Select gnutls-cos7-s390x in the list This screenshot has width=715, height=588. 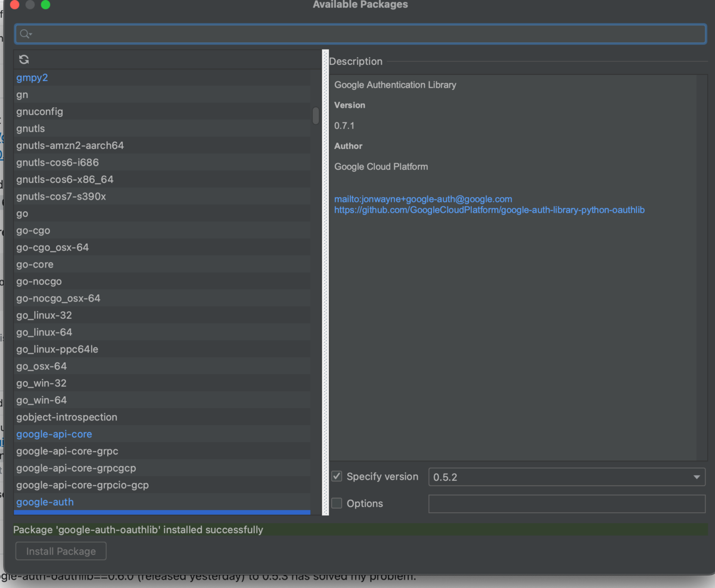coord(162,197)
